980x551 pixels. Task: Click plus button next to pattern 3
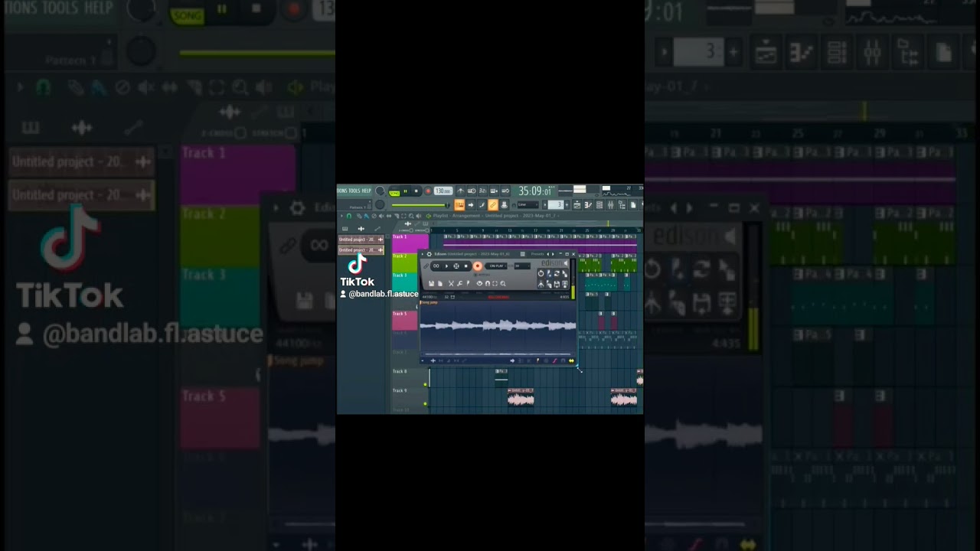567,205
